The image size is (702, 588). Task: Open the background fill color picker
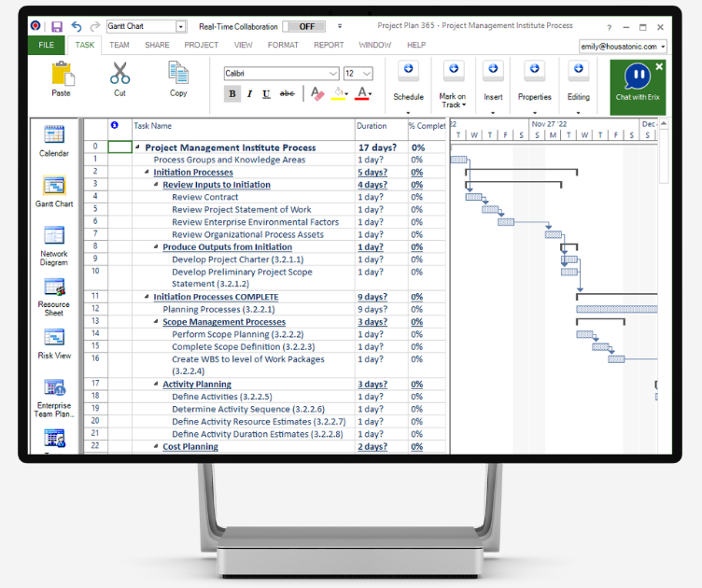click(x=340, y=93)
